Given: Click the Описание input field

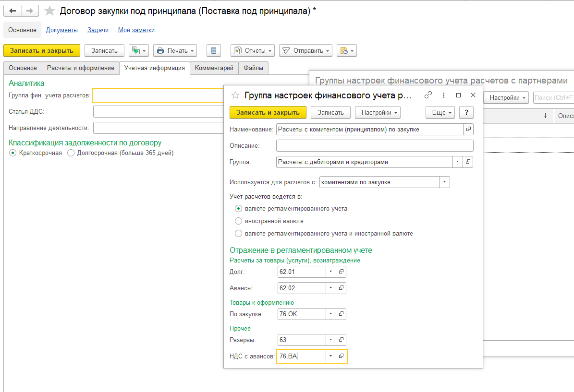Looking at the screenshot, I should 375,146.
